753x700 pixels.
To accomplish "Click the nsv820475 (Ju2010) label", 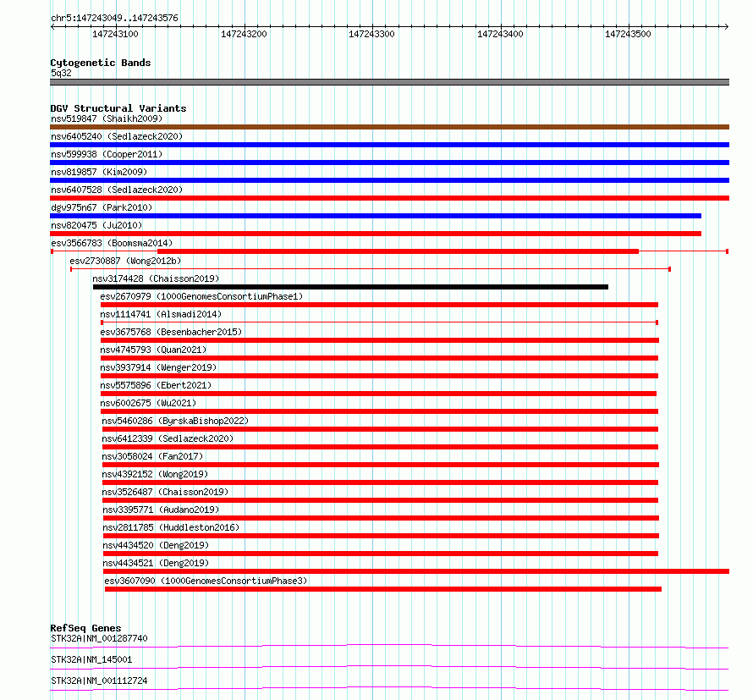I will click(96, 225).
